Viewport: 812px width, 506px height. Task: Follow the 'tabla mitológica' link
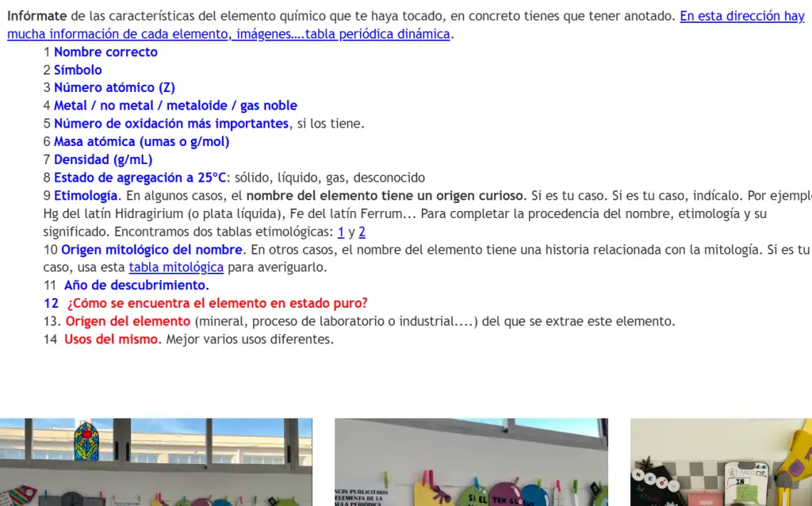(176, 267)
